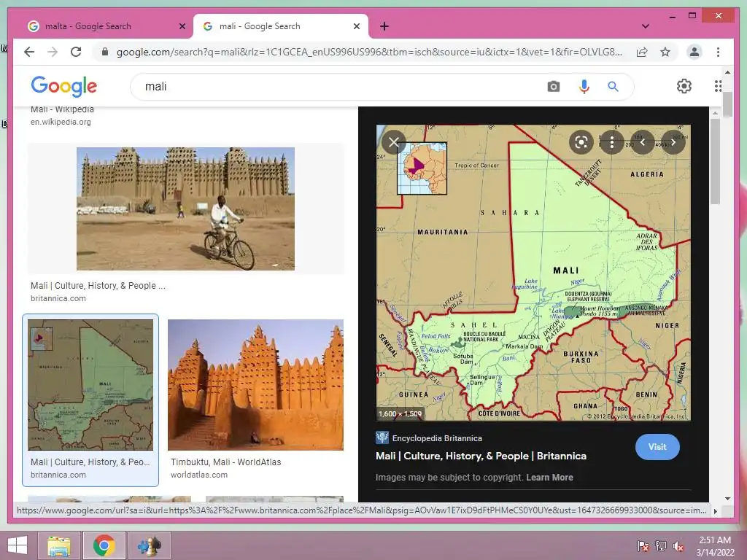Click the page vertical scrollbar thumb
This screenshot has height=560, width=747.
(x=727, y=104)
